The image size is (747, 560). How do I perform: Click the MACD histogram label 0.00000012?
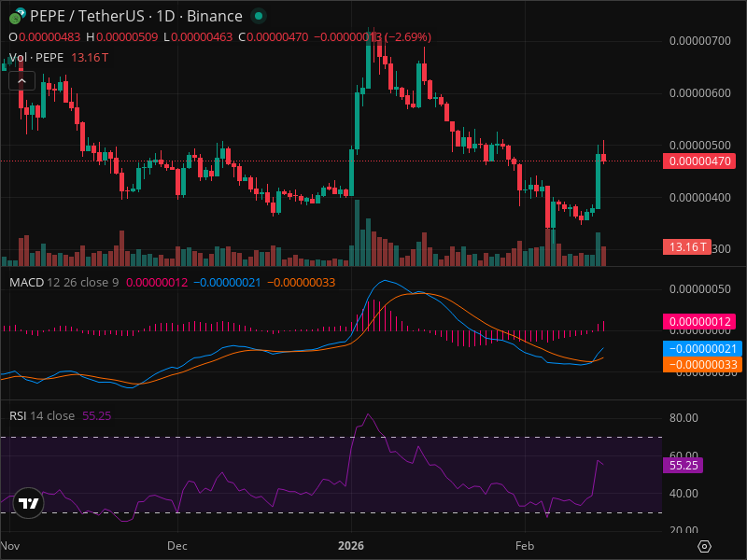click(x=698, y=321)
